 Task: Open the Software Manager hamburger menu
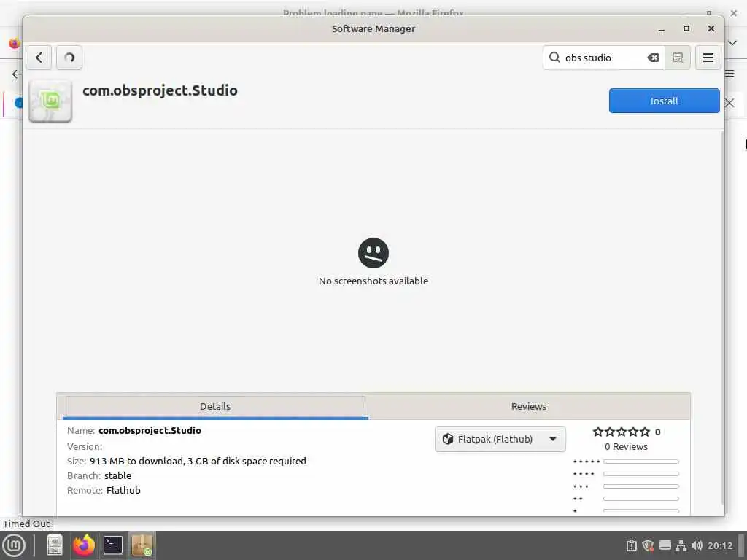tap(708, 58)
